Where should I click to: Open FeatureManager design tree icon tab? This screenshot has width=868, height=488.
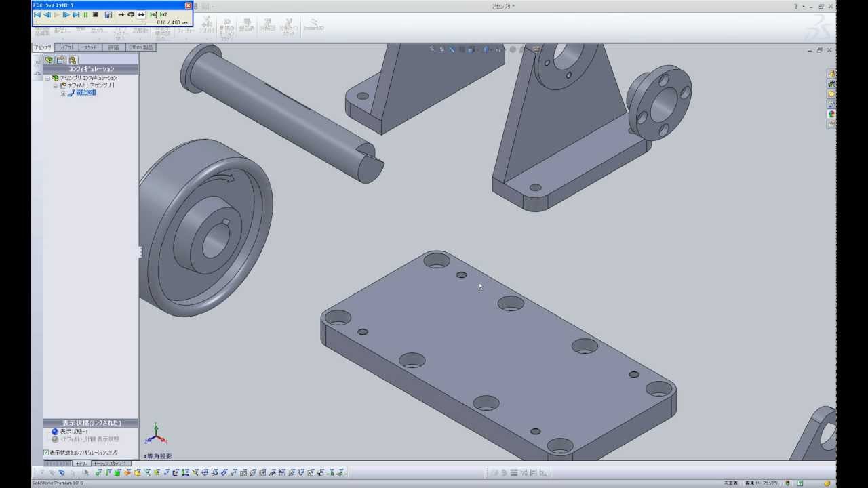[49, 60]
